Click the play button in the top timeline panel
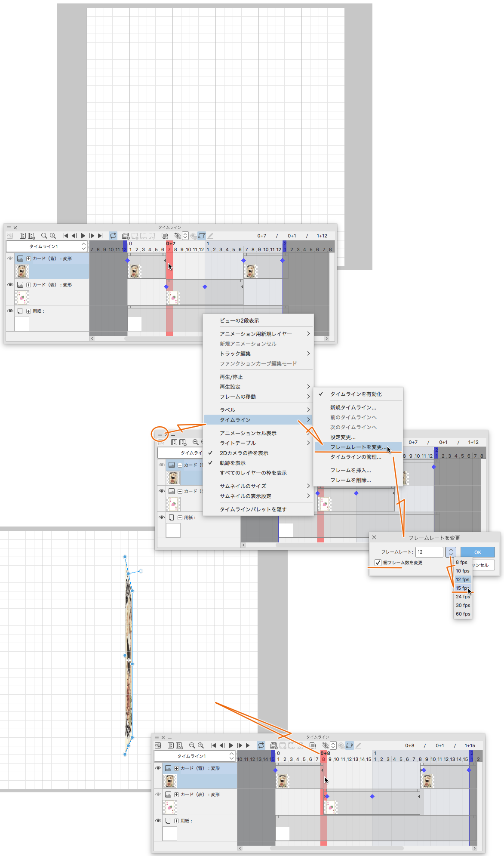 click(x=83, y=236)
